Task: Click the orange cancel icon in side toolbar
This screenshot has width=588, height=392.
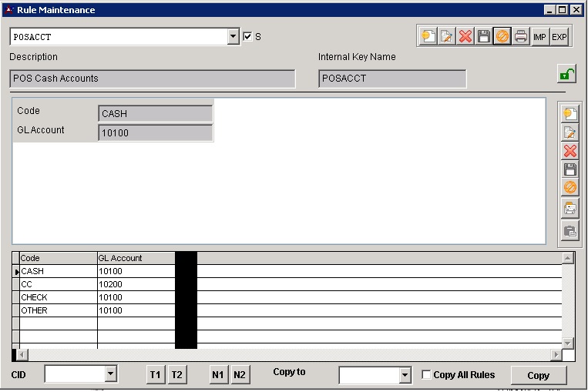Action: click(x=570, y=188)
